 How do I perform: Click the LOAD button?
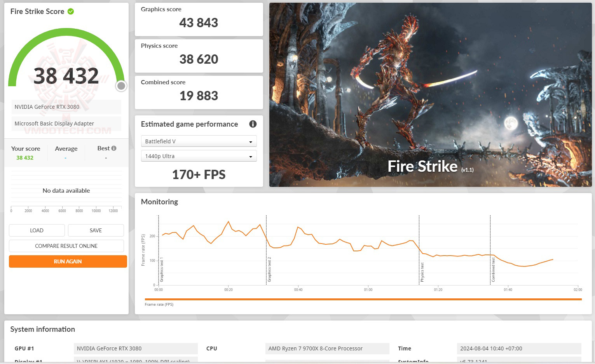[37, 230]
